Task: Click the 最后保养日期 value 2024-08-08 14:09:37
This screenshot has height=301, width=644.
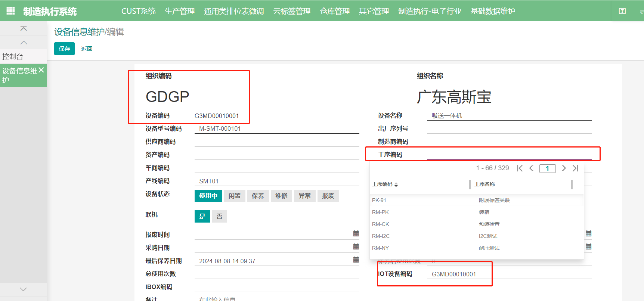Action: (x=227, y=261)
